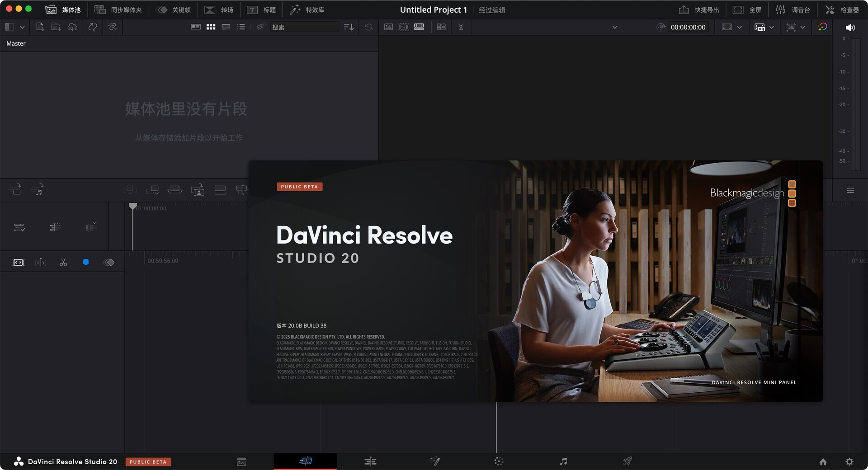
Task: Switch to the Cut page icon
Action: (306, 461)
